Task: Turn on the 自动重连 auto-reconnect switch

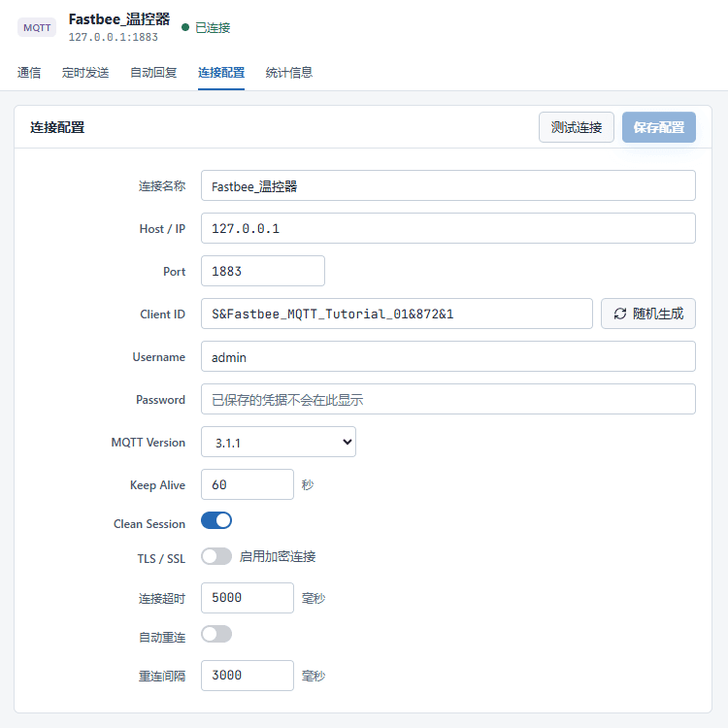Action: [216, 634]
